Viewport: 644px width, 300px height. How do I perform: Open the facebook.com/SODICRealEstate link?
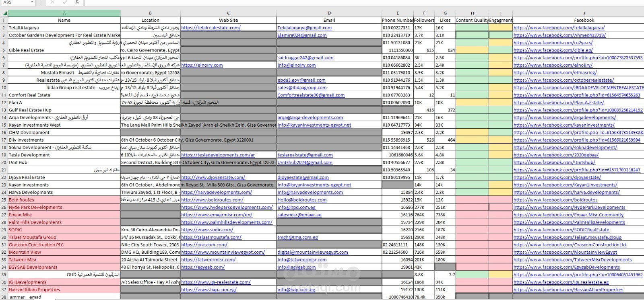click(x=561, y=230)
